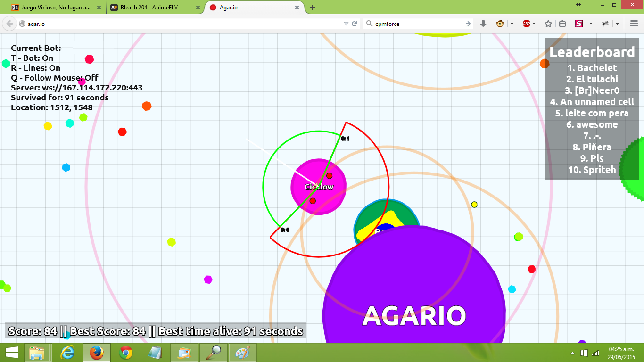Focus the agar.io address bar
The height and width of the screenshot is (362, 644).
click(x=184, y=24)
